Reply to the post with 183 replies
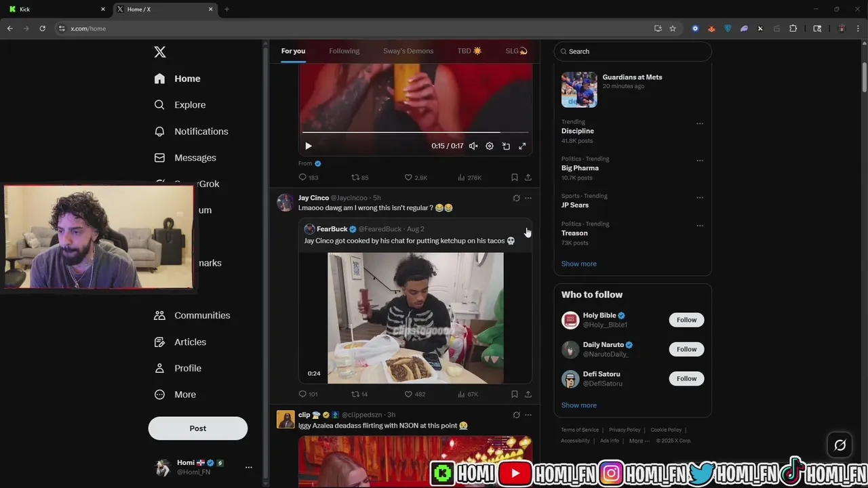Viewport: 868px width, 488px height. (x=309, y=178)
